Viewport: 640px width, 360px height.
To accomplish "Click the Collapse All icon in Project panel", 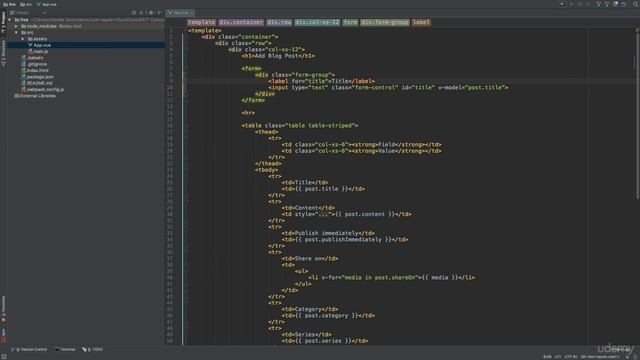I will pyautogui.click(x=142, y=13).
